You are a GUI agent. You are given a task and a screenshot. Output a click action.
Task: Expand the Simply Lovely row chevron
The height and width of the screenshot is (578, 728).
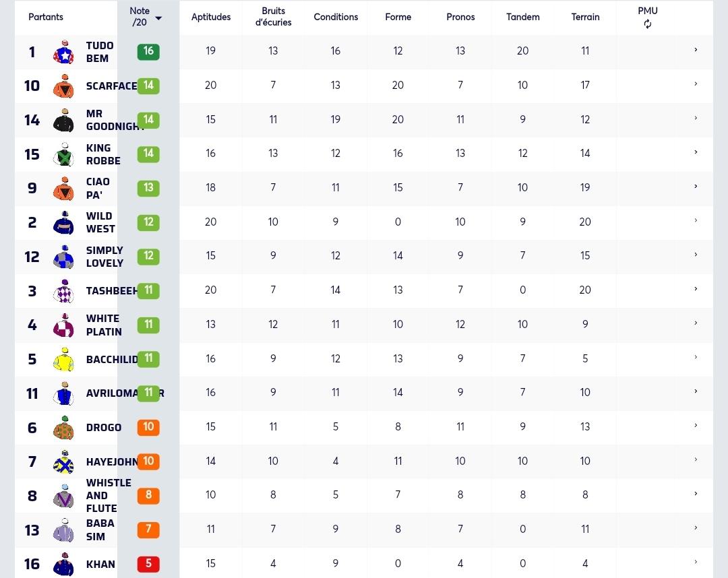(x=696, y=255)
